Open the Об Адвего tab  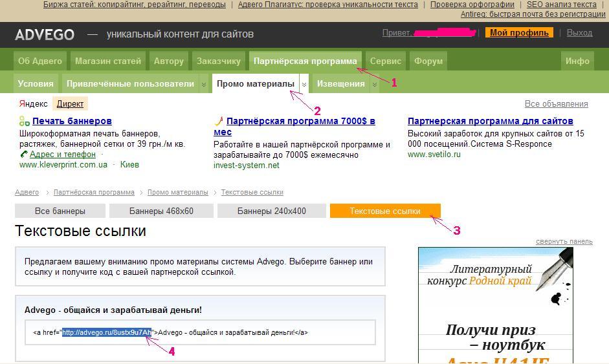pyautogui.click(x=40, y=61)
